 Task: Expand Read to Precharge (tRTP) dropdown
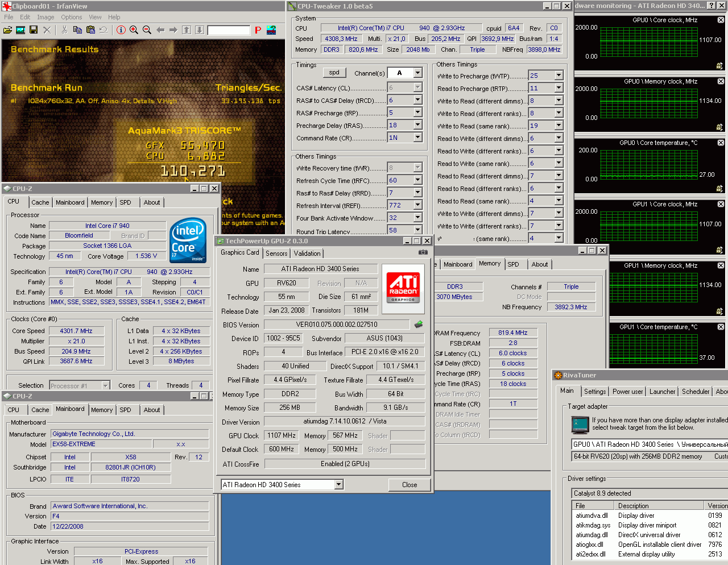[x=559, y=88]
